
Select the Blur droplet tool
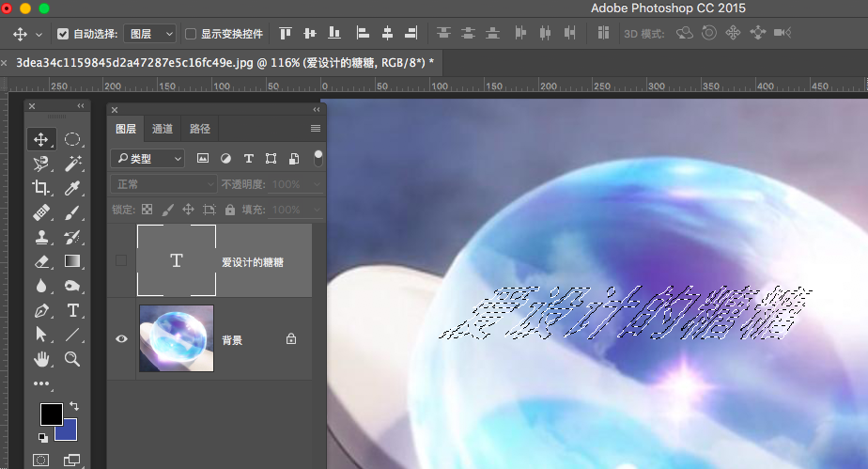[x=41, y=286]
